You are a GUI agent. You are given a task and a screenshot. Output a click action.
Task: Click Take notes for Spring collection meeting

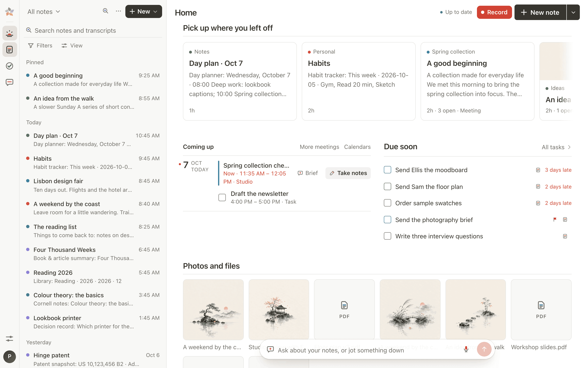pyautogui.click(x=348, y=173)
